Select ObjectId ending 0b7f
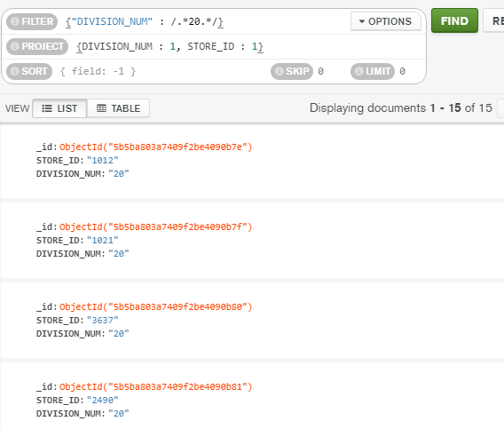 click(x=155, y=226)
